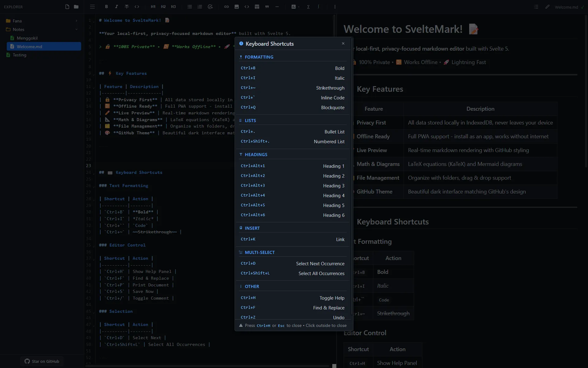The height and width of the screenshot is (368, 588).
Task: Insert a blockquote from the toolbar
Action: click(267, 7)
